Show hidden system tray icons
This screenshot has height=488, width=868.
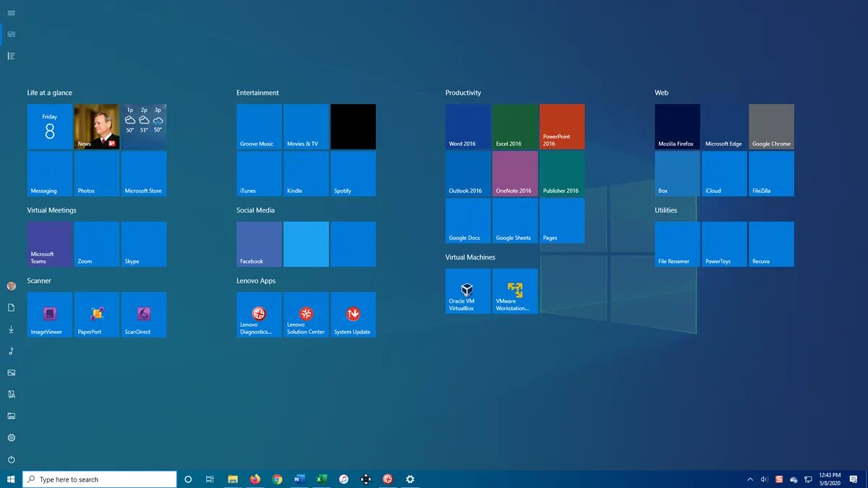coord(750,479)
